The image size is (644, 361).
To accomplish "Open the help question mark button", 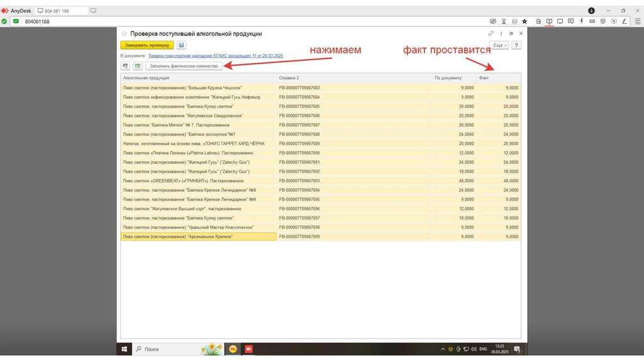I will click(x=516, y=45).
